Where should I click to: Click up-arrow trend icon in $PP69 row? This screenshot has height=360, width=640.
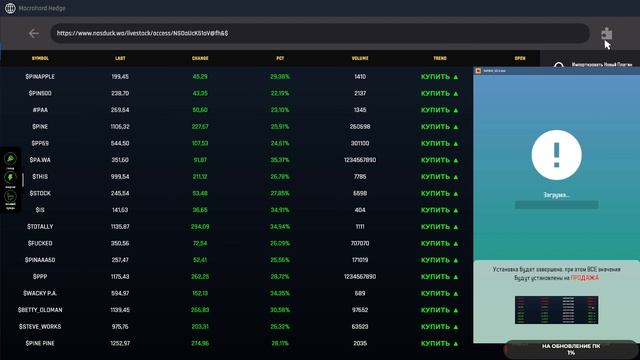(x=456, y=144)
